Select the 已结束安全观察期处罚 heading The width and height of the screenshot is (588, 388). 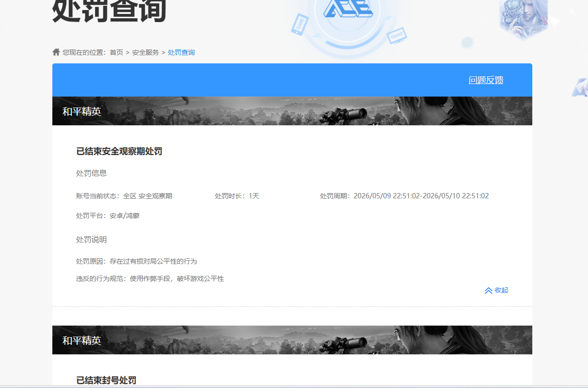coord(119,151)
